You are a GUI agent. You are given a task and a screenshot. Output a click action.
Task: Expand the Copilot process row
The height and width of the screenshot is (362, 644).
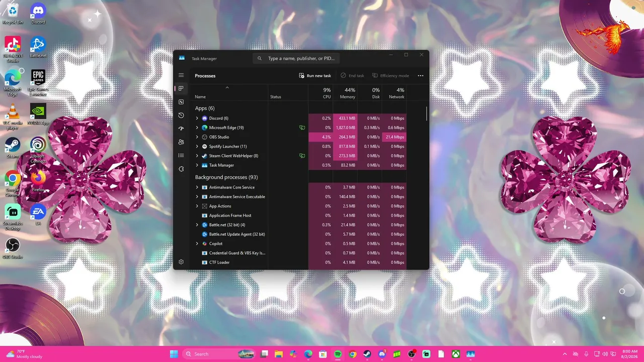pyautogui.click(x=197, y=243)
